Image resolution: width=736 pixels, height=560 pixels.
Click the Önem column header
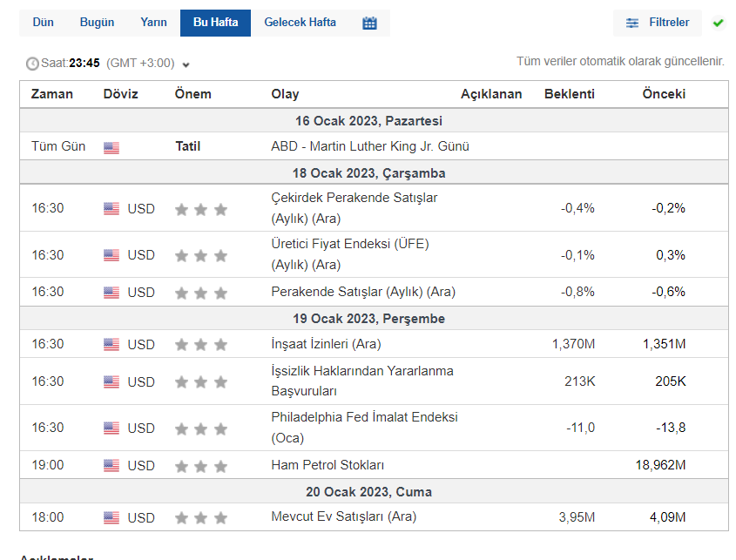pyautogui.click(x=192, y=94)
